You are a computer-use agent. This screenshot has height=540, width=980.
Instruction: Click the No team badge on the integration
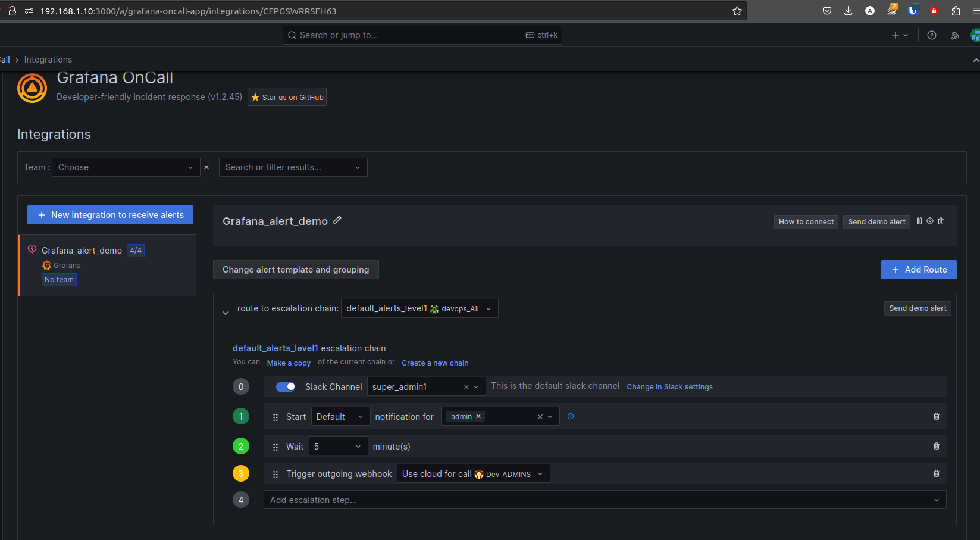coord(59,280)
